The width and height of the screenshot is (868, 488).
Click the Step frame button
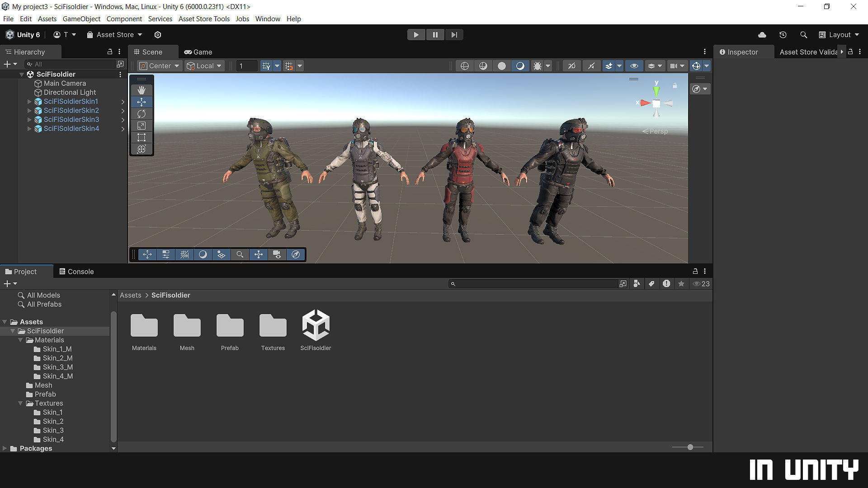point(454,35)
